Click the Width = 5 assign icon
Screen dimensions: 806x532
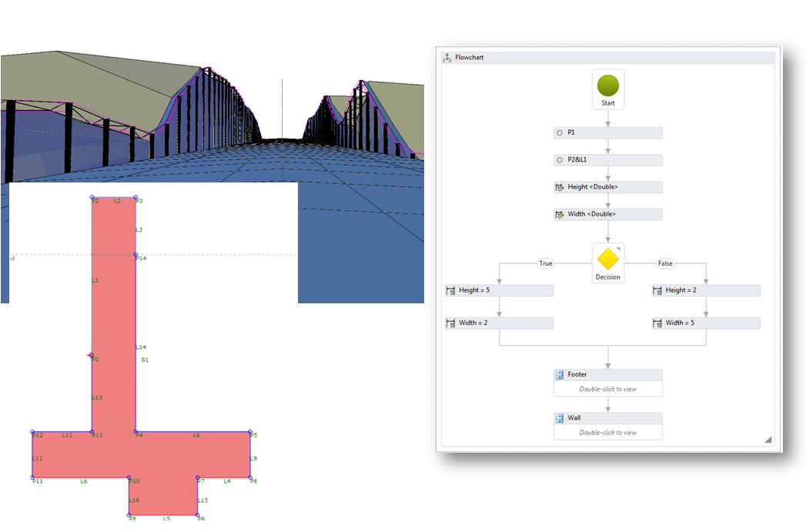coord(657,323)
